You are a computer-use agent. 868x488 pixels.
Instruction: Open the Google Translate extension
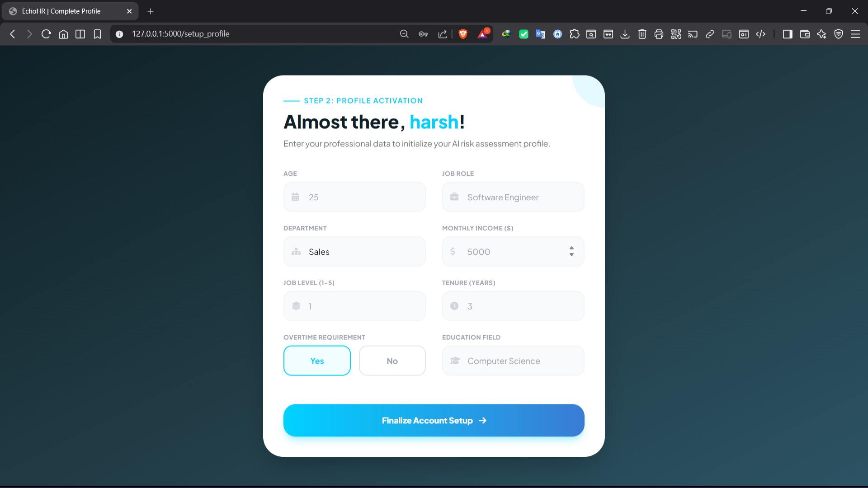coord(541,34)
